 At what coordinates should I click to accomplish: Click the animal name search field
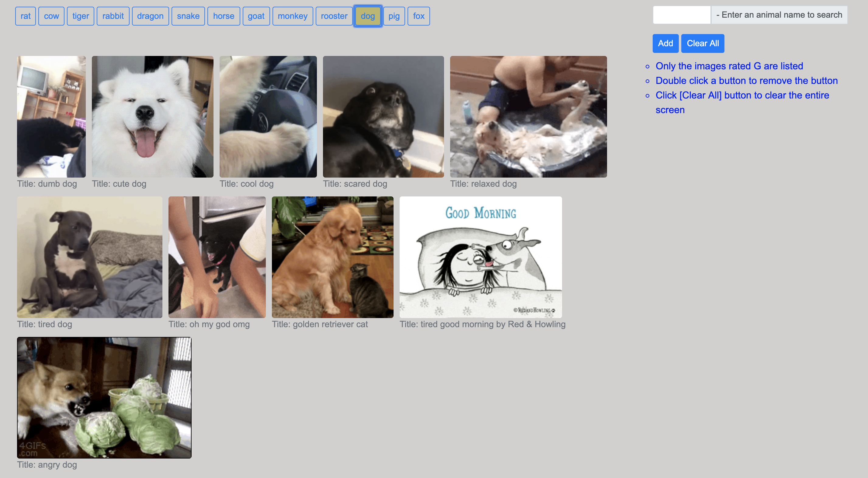point(681,15)
